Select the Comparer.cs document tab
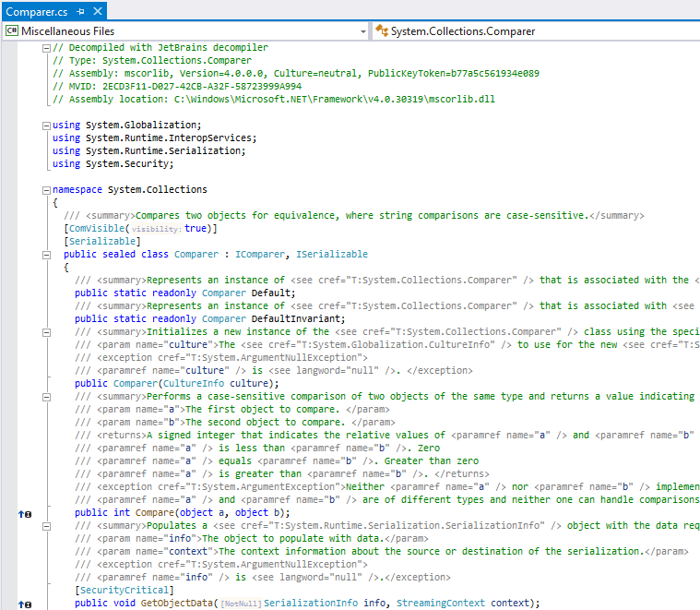The height and width of the screenshot is (610, 700). pos(37,11)
